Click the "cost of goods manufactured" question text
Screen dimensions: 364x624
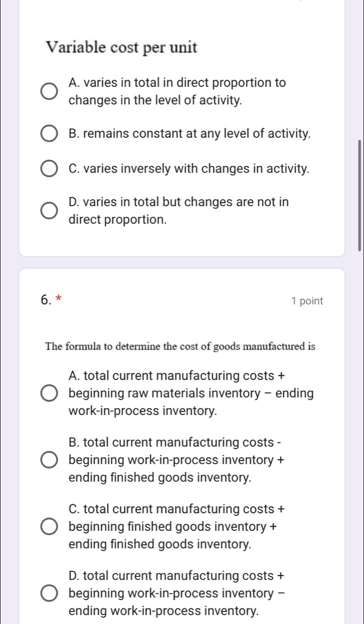click(x=180, y=347)
